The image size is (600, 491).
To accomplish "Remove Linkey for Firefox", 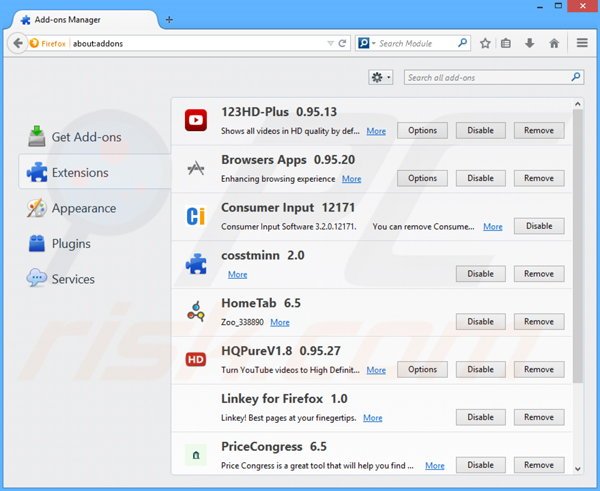I will coord(539,418).
